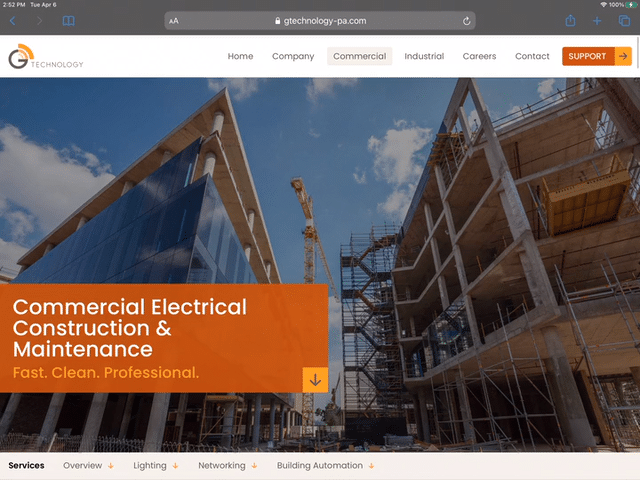Tap the gtechnology-pa.com address field

(320, 21)
